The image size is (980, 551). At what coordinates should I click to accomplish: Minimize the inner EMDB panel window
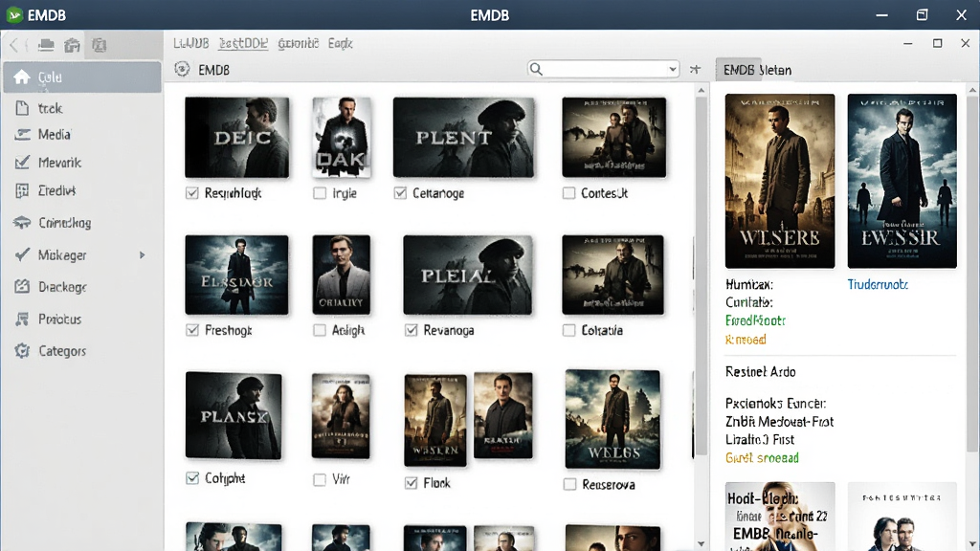[x=907, y=43]
